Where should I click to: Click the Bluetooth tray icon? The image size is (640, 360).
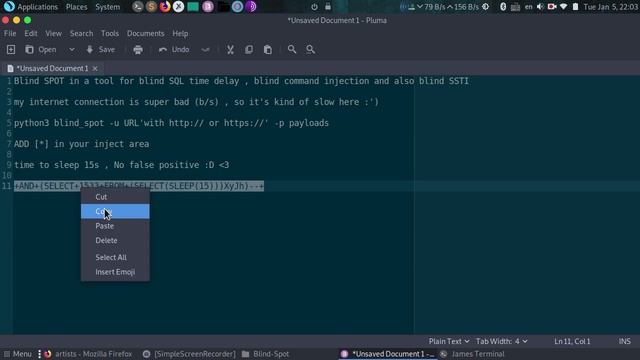503,7
